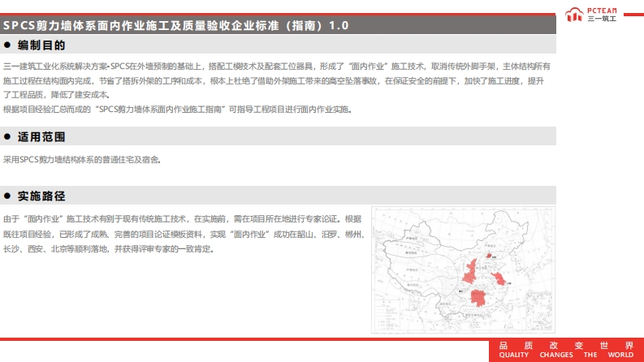The height and width of the screenshot is (362, 644).
Task: Click the PCTEAM 三一筑工 logo
Action: click(x=590, y=15)
